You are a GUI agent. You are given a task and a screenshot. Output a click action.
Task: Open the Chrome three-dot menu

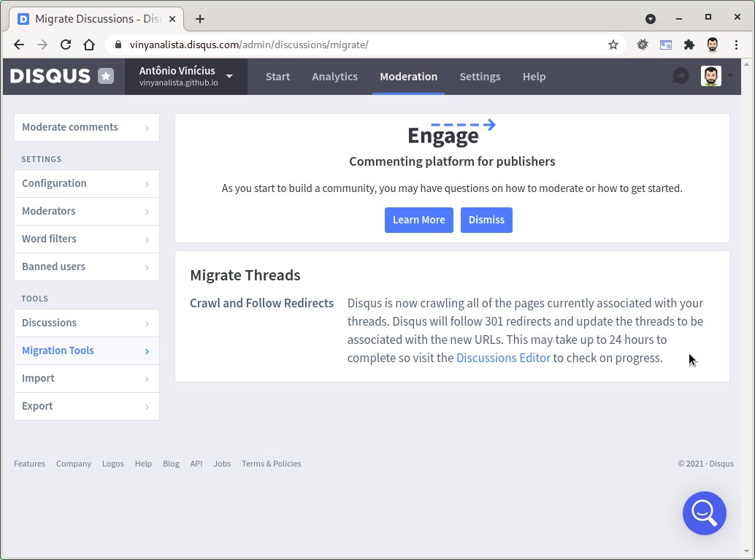736,45
